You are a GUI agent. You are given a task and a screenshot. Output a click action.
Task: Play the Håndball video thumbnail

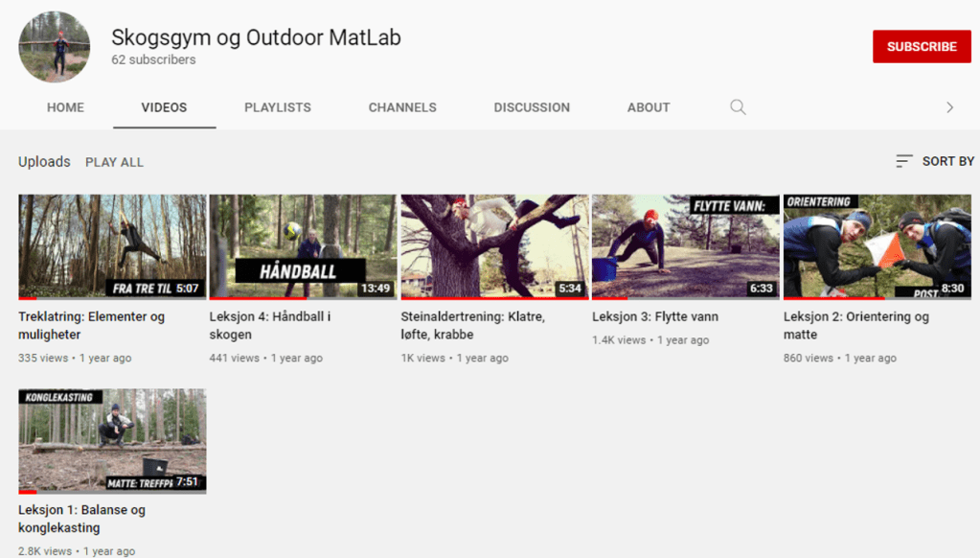tap(303, 246)
